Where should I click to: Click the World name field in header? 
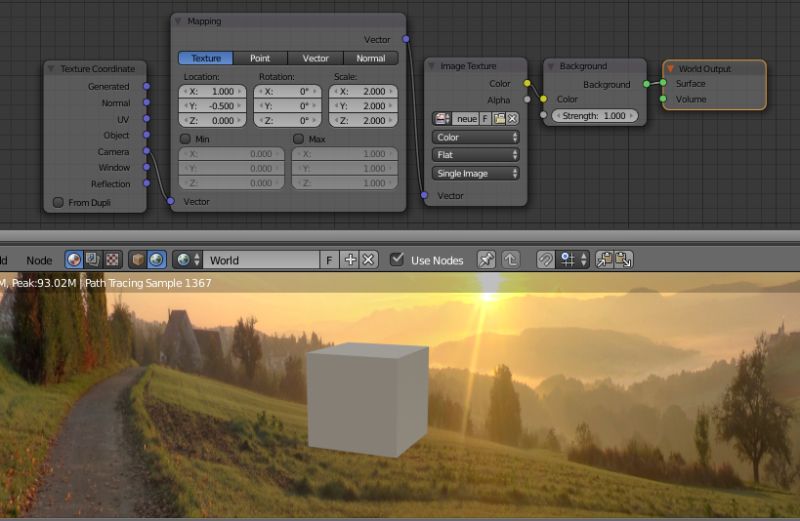pos(261,260)
